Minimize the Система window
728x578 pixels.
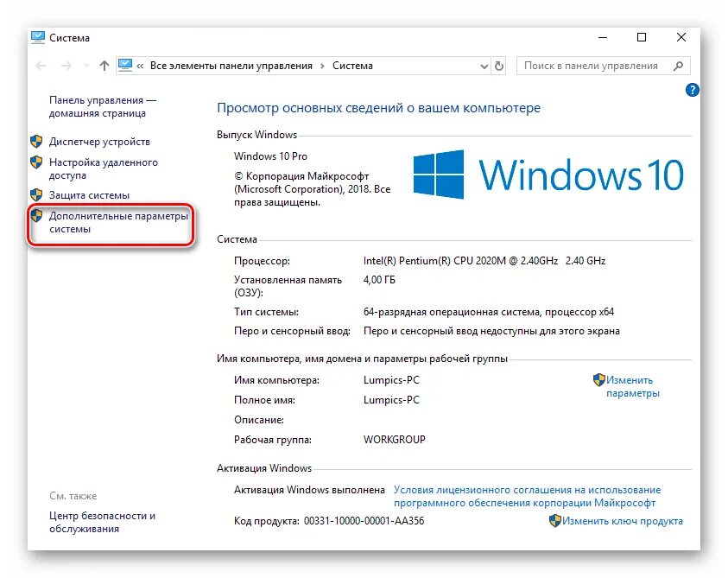tap(603, 37)
